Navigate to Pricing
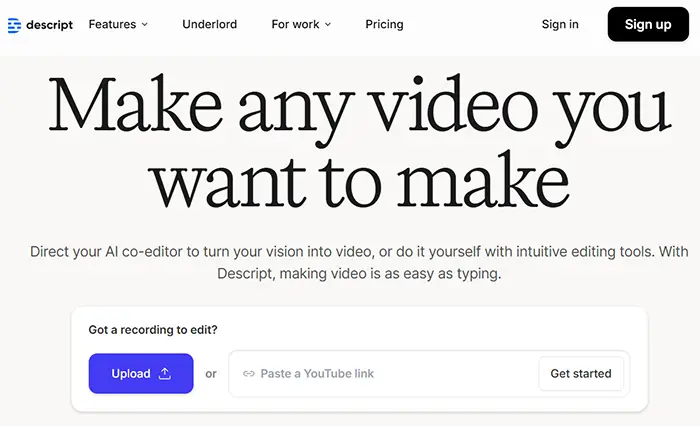 pyautogui.click(x=384, y=24)
